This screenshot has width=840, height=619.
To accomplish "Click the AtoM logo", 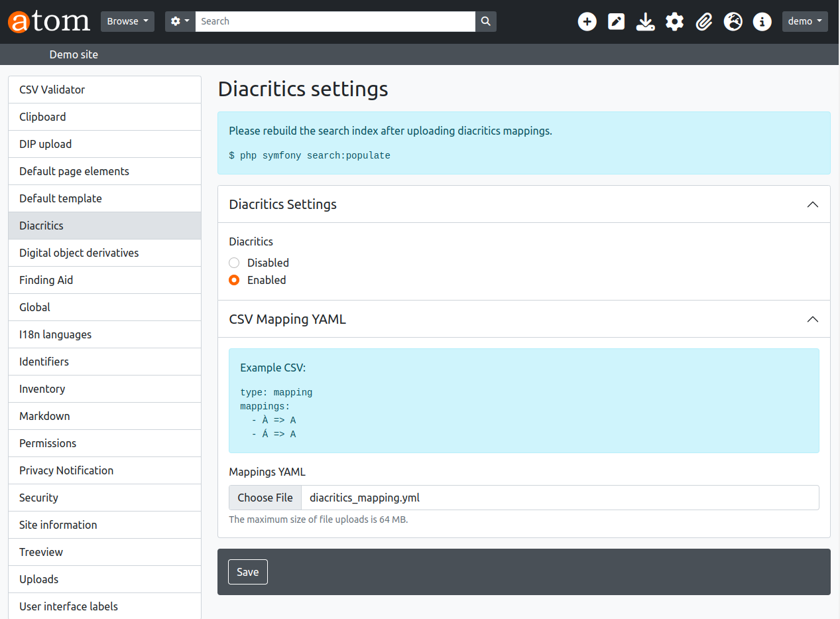I will coord(49,21).
